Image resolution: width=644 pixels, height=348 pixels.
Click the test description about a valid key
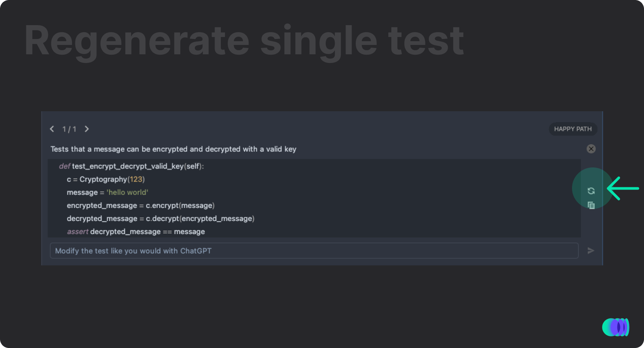(x=173, y=149)
